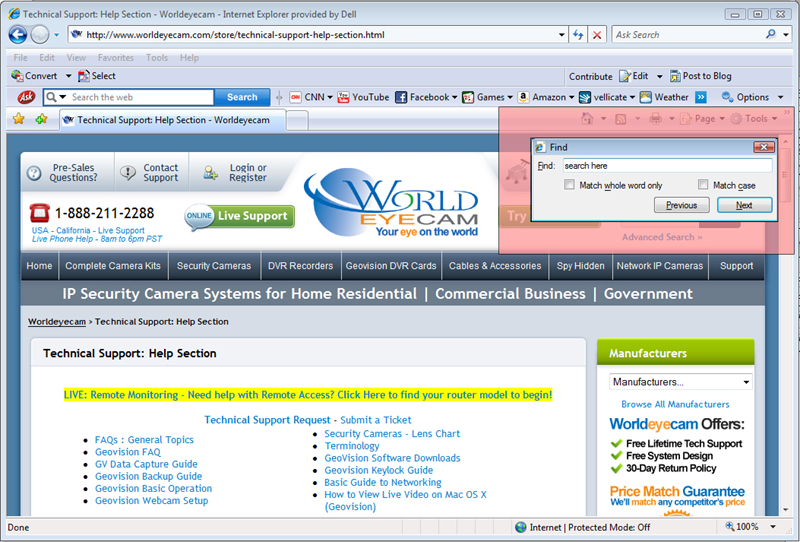Viewport: 800px width, 542px height.
Task: Open the CNN toolbar shortcut
Action: click(310, 97)
